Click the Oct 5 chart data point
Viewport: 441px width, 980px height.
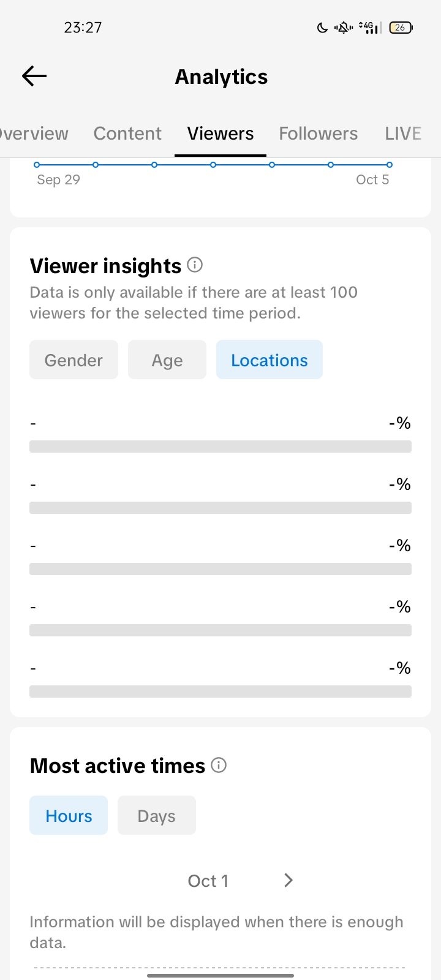(x=390, y=165)
